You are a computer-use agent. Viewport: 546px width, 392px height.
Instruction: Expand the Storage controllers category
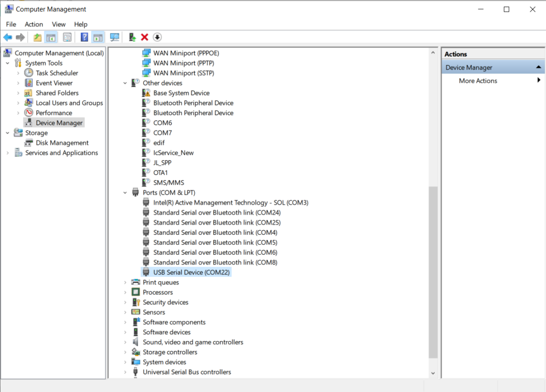point(125,352)
